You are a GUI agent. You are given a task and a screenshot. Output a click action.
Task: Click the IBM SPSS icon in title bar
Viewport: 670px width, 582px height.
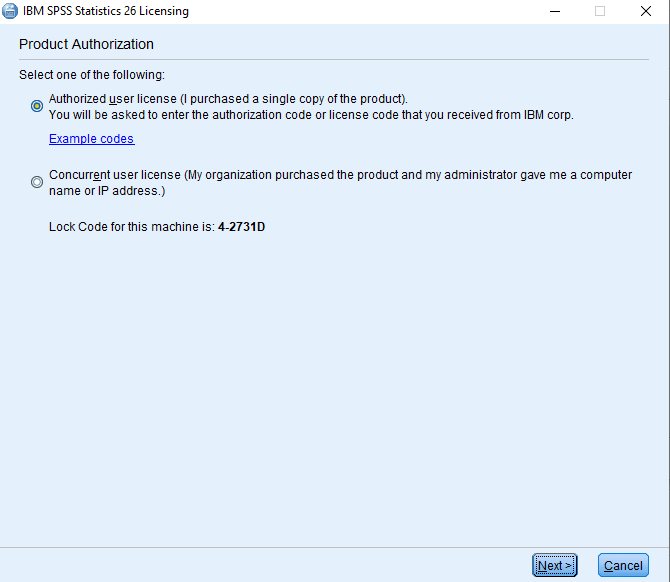click(11, 11)
